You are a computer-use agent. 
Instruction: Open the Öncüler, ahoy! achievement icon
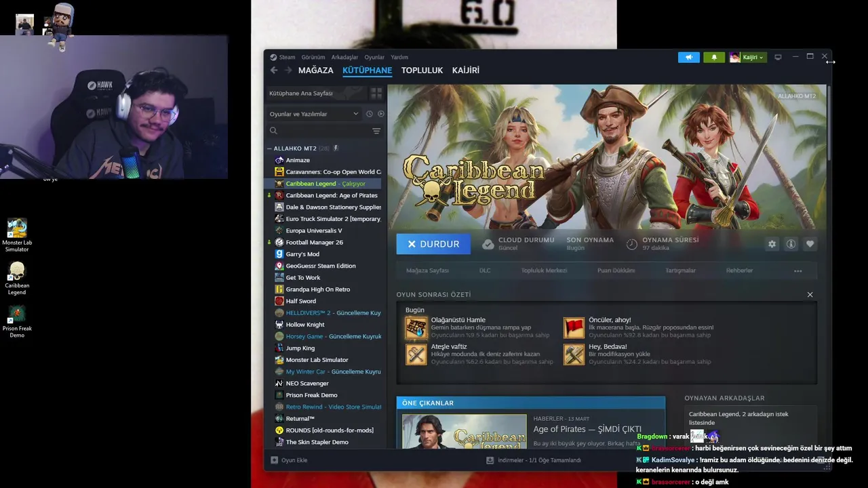(x=574, y=328)
